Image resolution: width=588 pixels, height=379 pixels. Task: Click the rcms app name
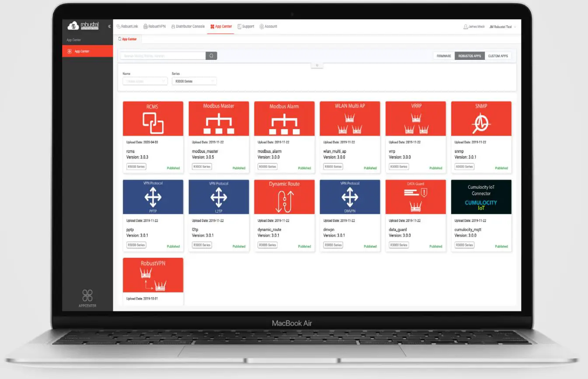point(131,151)
